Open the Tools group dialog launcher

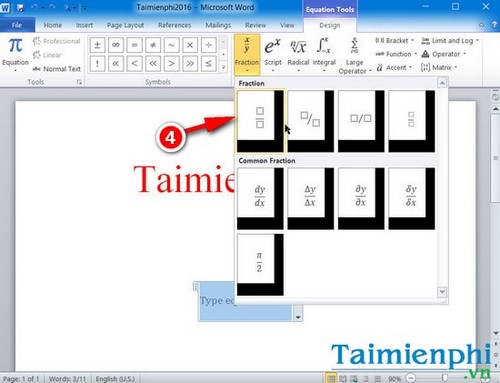79,82
